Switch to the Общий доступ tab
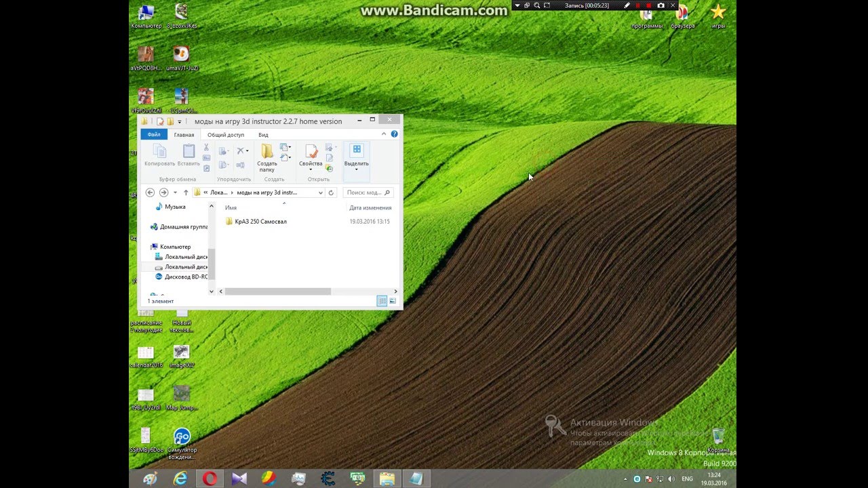Screen dimensions: 868x488 click(226, 134)
